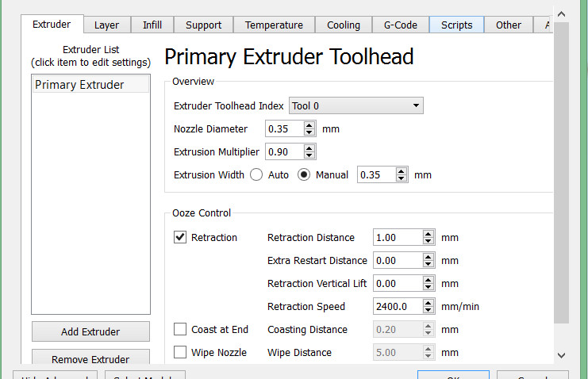
Task: Choose Manual extrusion width radio button
Action: 304,175
